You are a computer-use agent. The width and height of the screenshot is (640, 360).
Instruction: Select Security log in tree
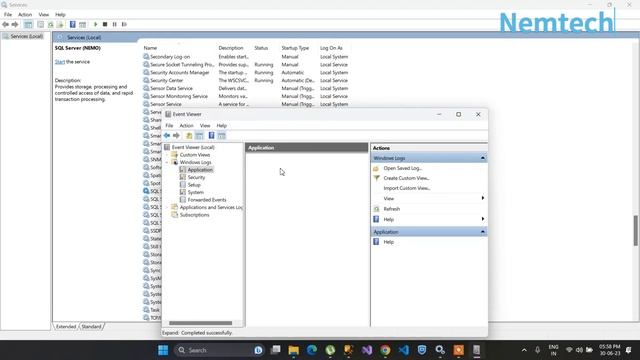coord(196,178)
